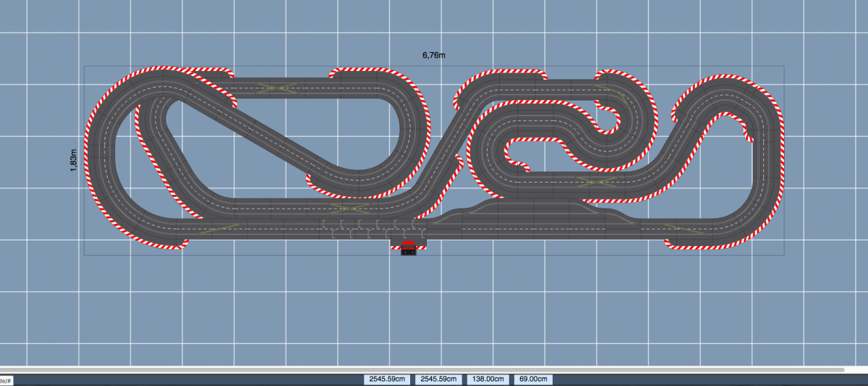This screenshot has width=868, height=386.
Task: Click the 1,83m layout height label
Action: (74, 160)
